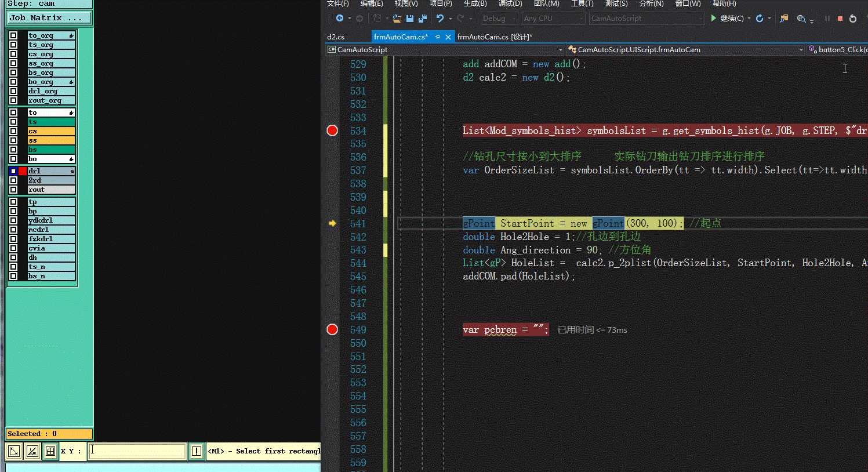The height and width of the screenshot is (472, 868).
Task: Toggle the drl layer checkbox
Action: point(13,171)
